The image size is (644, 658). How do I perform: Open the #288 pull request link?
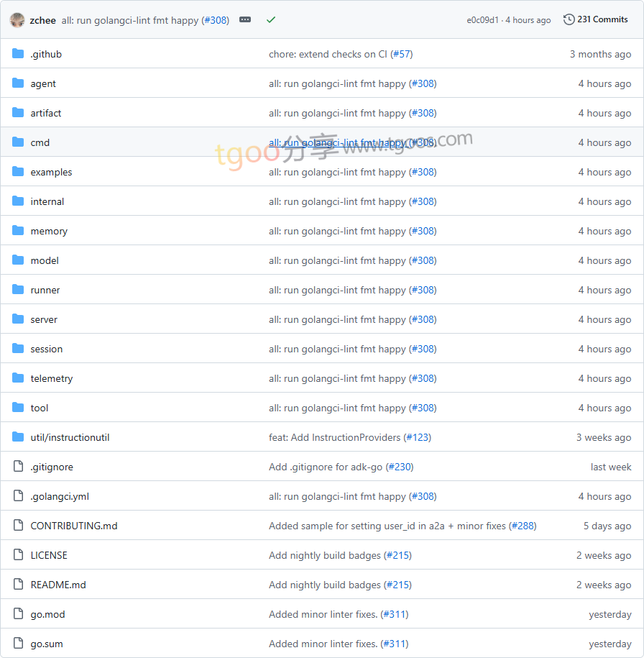[523, 526]
